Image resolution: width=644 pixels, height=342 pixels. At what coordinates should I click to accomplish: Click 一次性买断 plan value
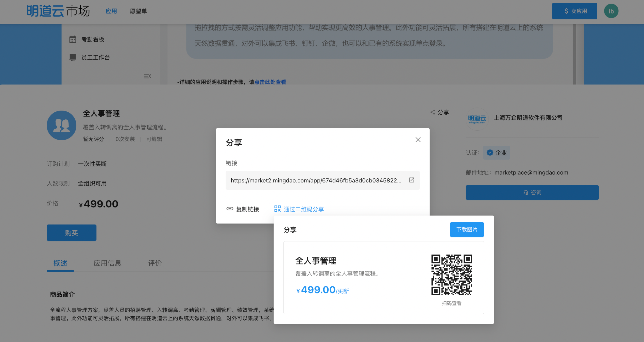coord(92,164)
